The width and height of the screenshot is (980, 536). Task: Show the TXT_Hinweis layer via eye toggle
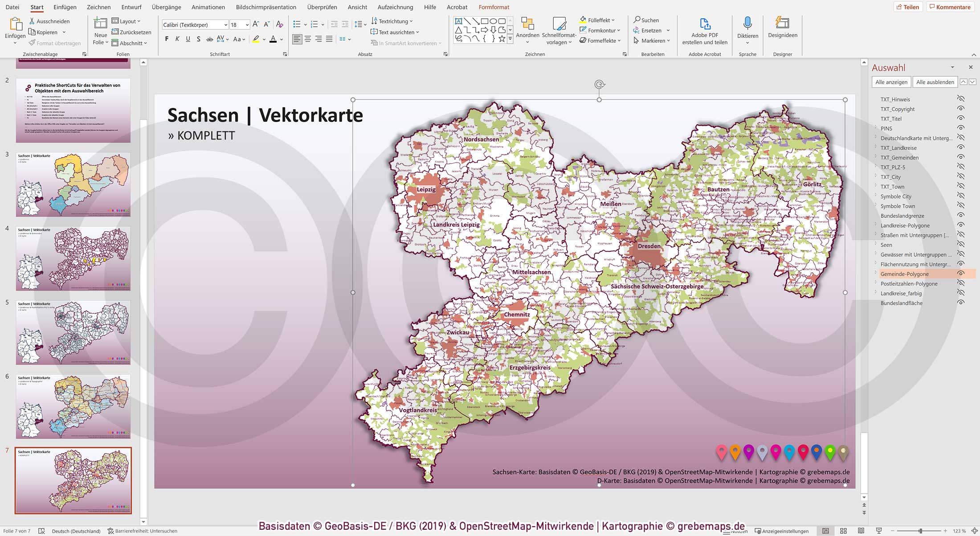960,99
